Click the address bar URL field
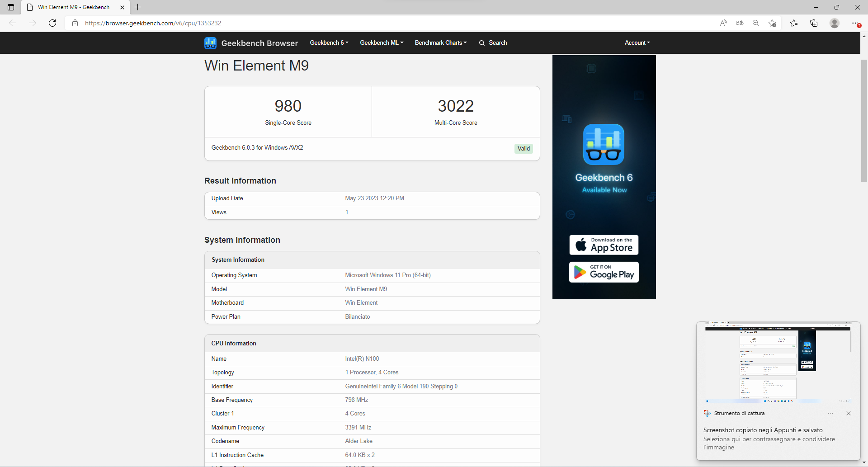 pyautogui.click(x=362, y=23)
